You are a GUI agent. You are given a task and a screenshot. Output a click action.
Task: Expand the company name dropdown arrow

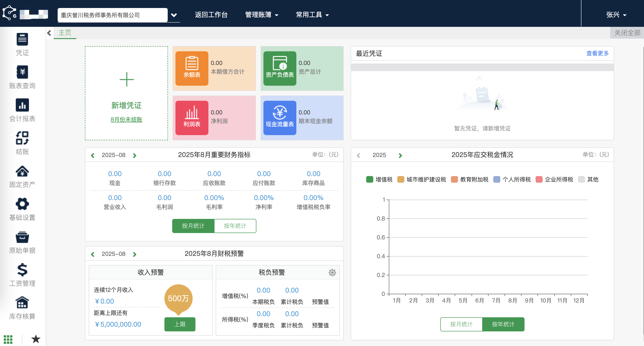174,15
